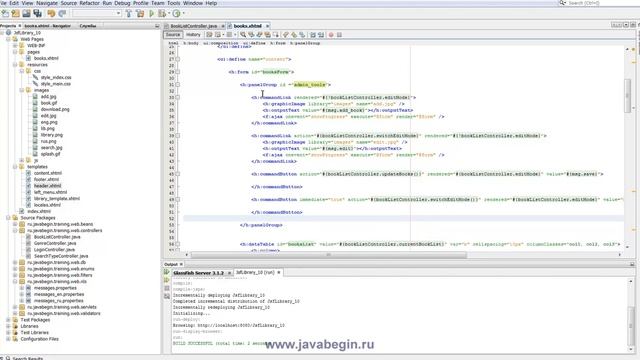
Task: Expand the Libraries tree node
Action: tap(8, 326)
